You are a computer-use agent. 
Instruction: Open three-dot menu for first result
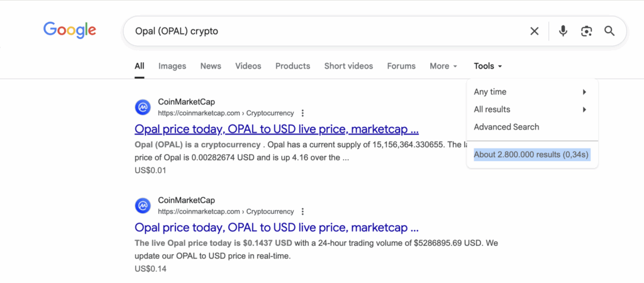click(x=303, y=113)
